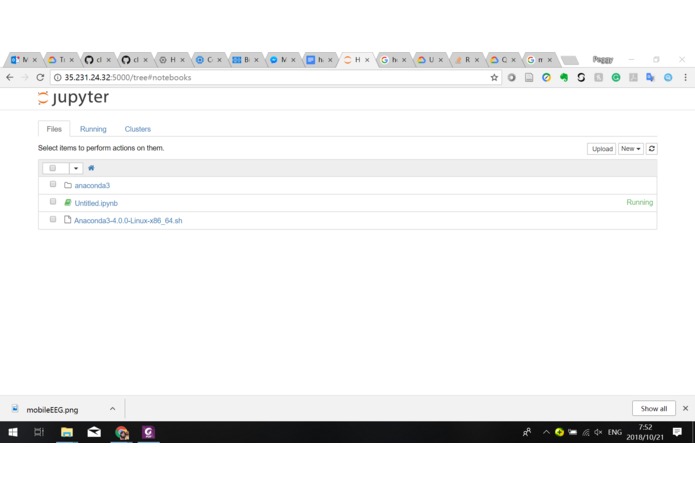Open the Action Center notifications icon

pos(677,432)
